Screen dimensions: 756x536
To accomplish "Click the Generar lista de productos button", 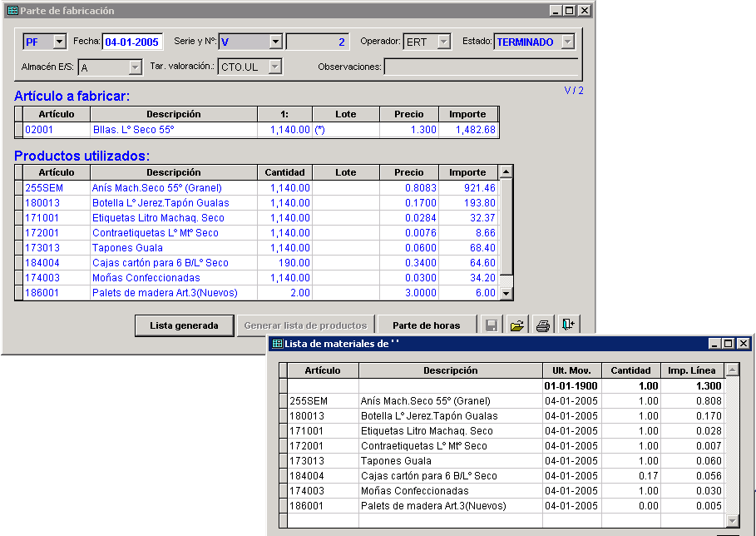I will coord(306,325).
